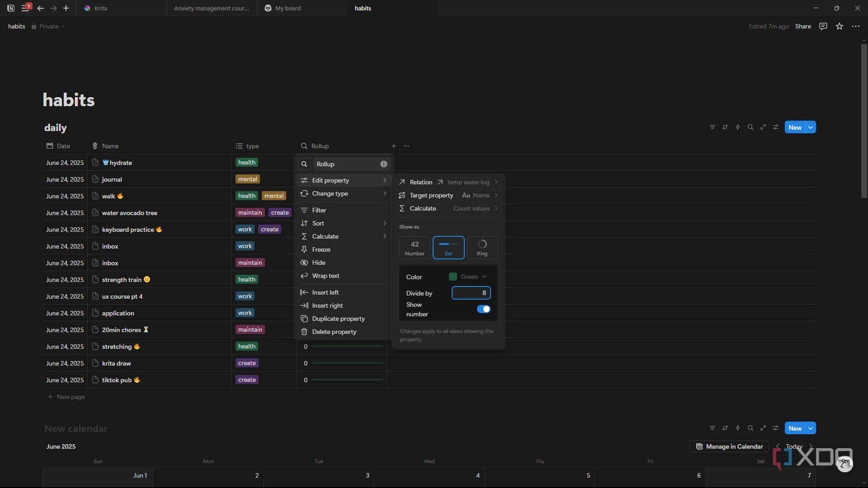Image resolution: width=868 pixels, height=488 pixels.
Task: Click the property info icon beside Rollup
Action: [384, 164]
